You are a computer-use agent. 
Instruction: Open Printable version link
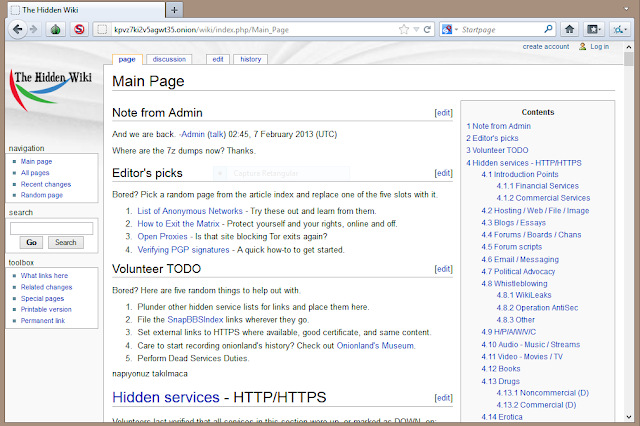(46, 309)
